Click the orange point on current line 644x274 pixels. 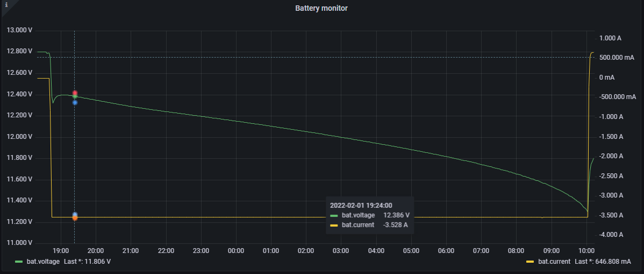75,217
